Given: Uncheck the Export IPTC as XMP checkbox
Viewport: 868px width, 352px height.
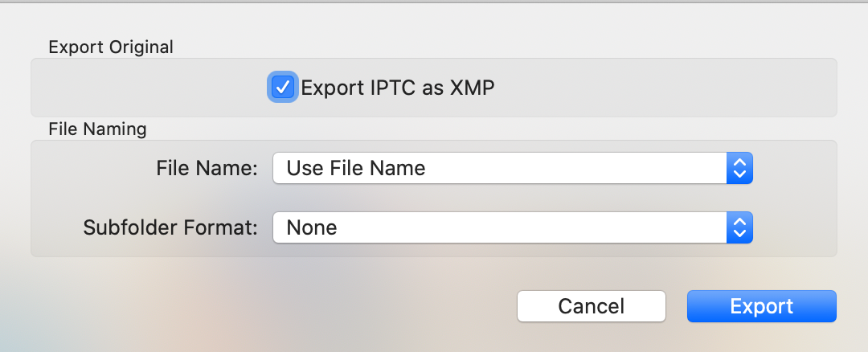Looking at the screenshot, I should [x=283, y=88].
